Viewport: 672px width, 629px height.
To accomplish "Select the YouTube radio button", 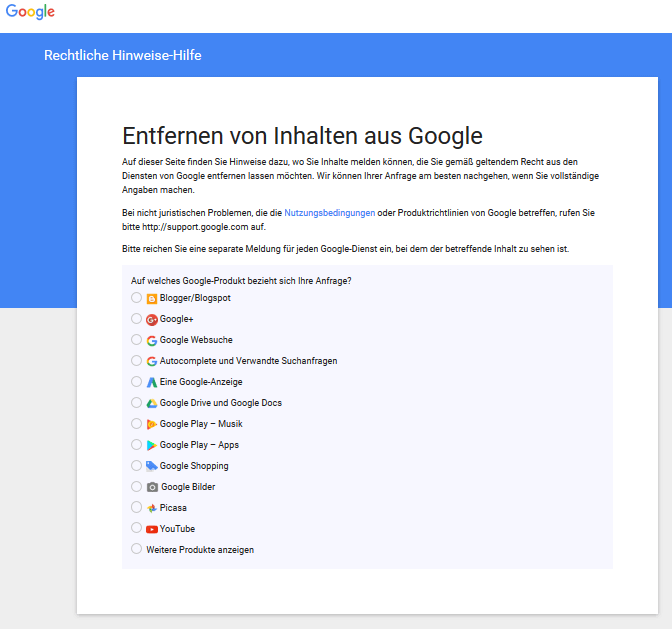I will (136, 527).
